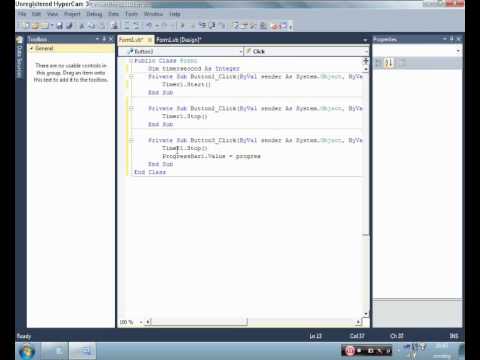The width and height of the screenshot is (480, 360).
Task: Open the Edit menu
Action: [x=36, y=14]
